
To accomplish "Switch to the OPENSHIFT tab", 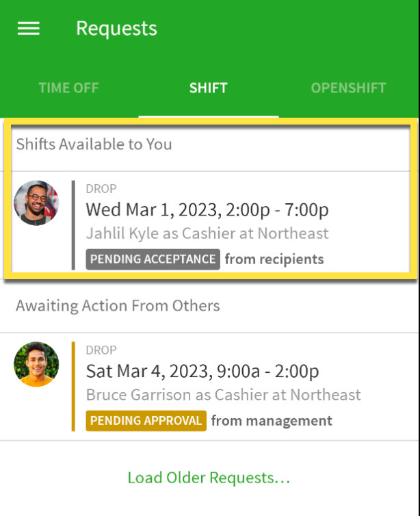I will [x=348, y=88].
